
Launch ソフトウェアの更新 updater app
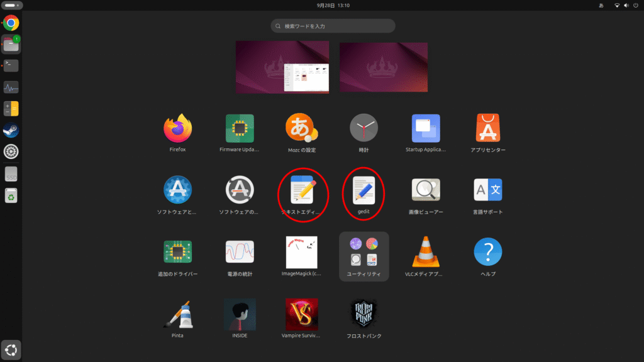coord(240,190)
